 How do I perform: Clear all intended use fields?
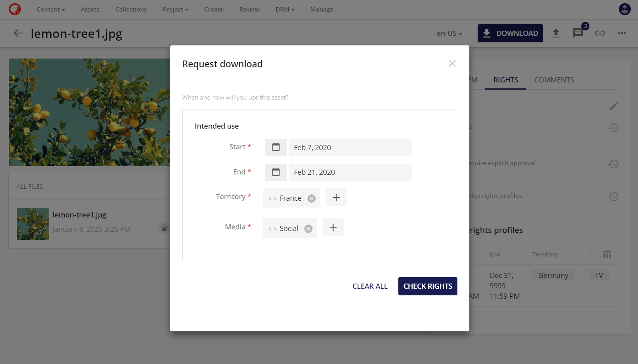click(x=370, y=286)
